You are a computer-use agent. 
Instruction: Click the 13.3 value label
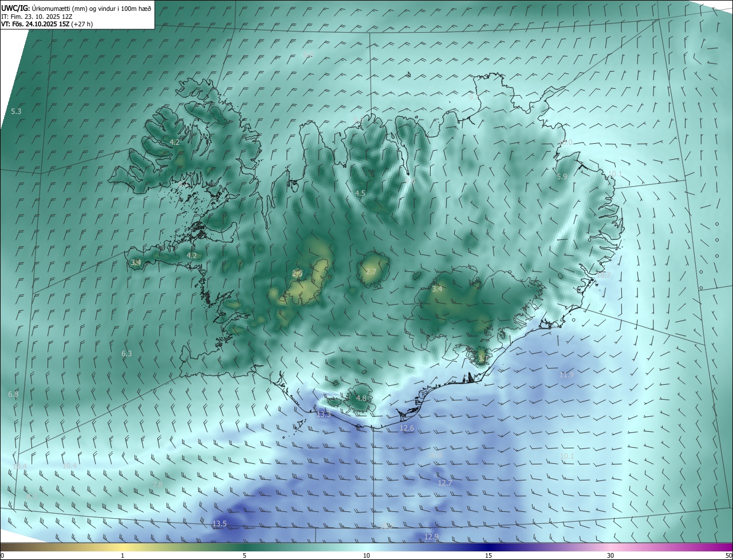(324, 414)
